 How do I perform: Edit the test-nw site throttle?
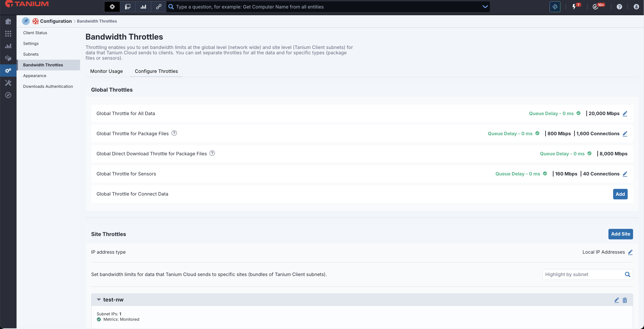click(x=616, y=300)
